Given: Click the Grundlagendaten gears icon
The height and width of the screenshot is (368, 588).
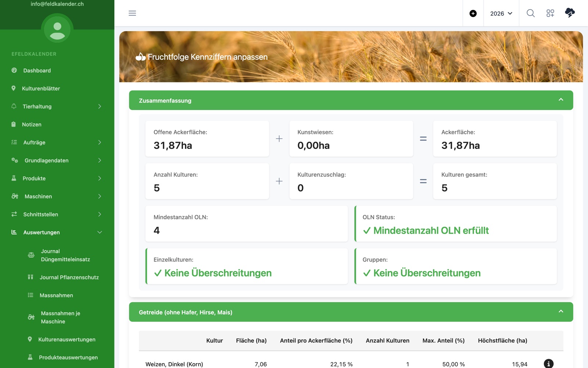Looking at the screenshot, I should coord(15,160).
